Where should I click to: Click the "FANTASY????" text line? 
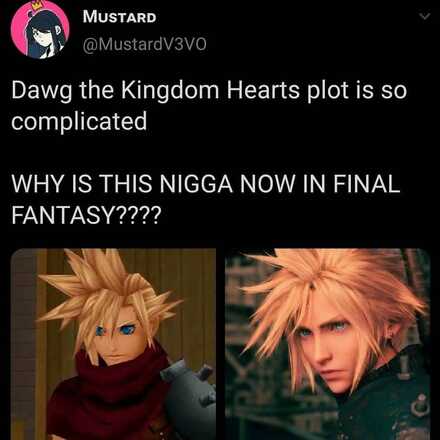tap(86, 216)
